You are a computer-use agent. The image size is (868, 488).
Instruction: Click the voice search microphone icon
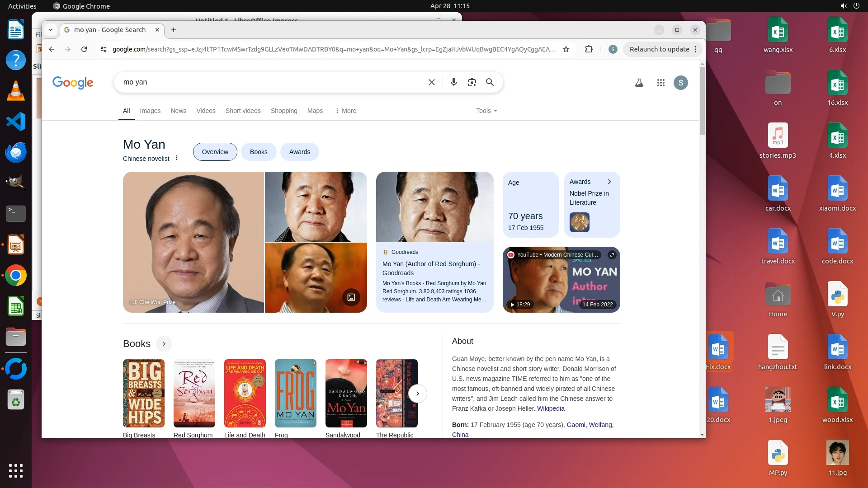pyautogui.click(x=454, y=82)
